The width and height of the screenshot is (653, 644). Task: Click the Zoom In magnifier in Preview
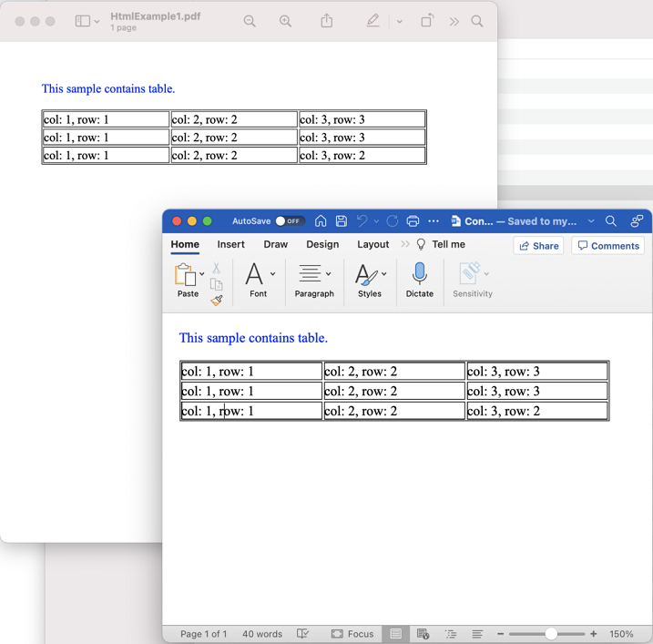pyautogui.click(x=285, y=21)
